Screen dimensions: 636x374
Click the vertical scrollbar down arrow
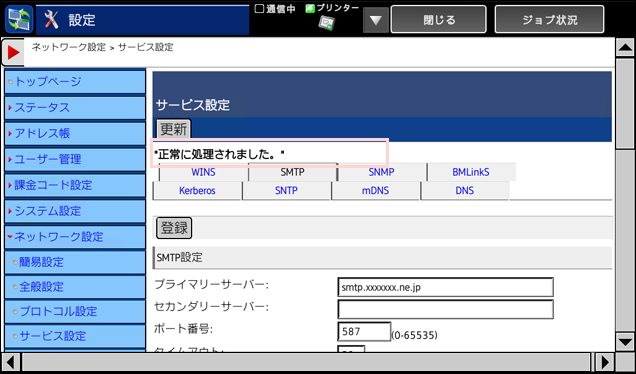(625, 342)
